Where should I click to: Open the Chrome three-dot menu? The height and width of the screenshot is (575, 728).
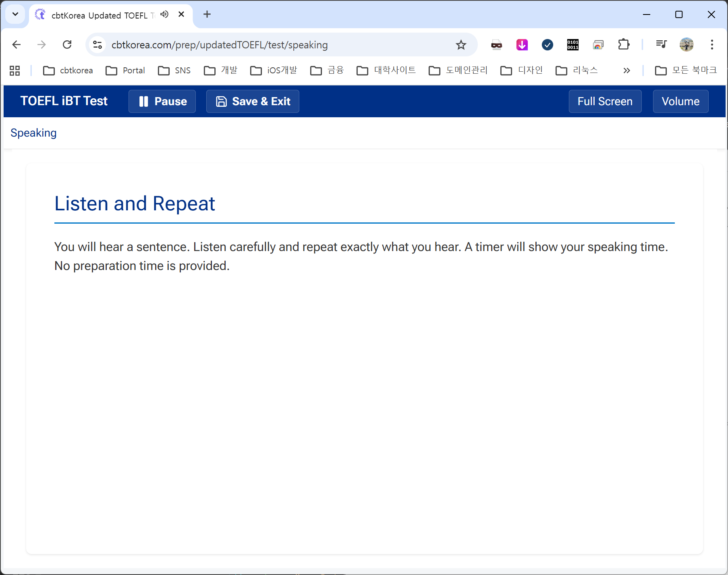coord(712,45)
